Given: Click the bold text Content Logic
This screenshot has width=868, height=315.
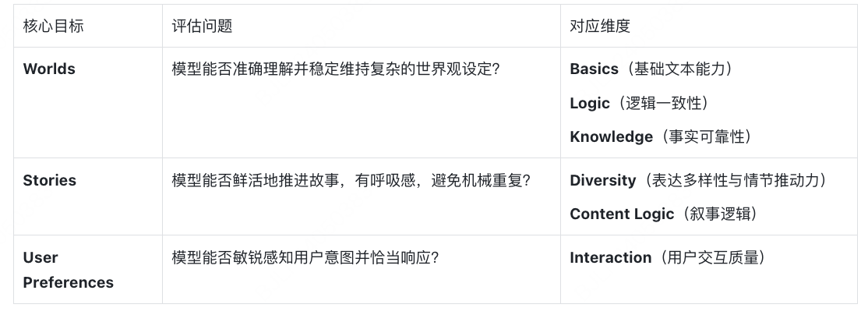Looking at the screenshot, I should point(622,214).
